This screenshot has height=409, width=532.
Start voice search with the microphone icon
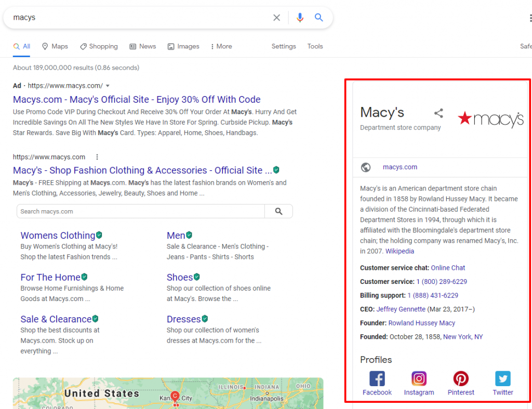pyautogui.click(x=300, y=18)
